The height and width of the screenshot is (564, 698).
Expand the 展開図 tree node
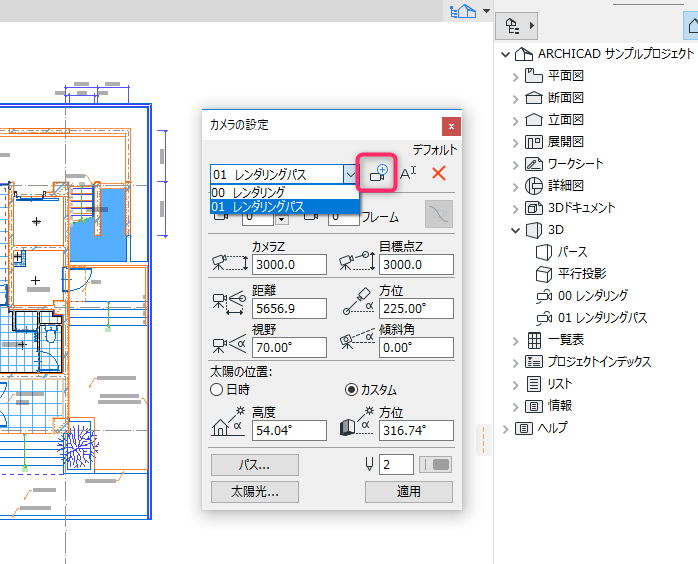[x=515, y=143]
